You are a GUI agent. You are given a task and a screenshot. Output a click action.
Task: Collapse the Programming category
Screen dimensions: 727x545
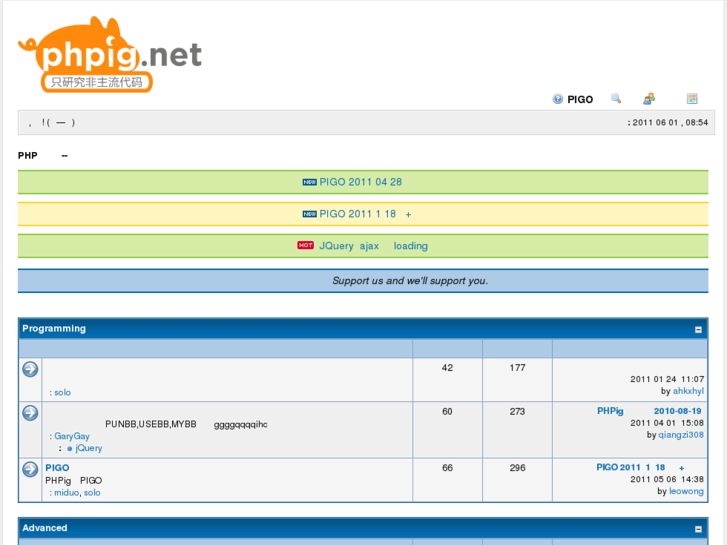(x=698, y=329)
